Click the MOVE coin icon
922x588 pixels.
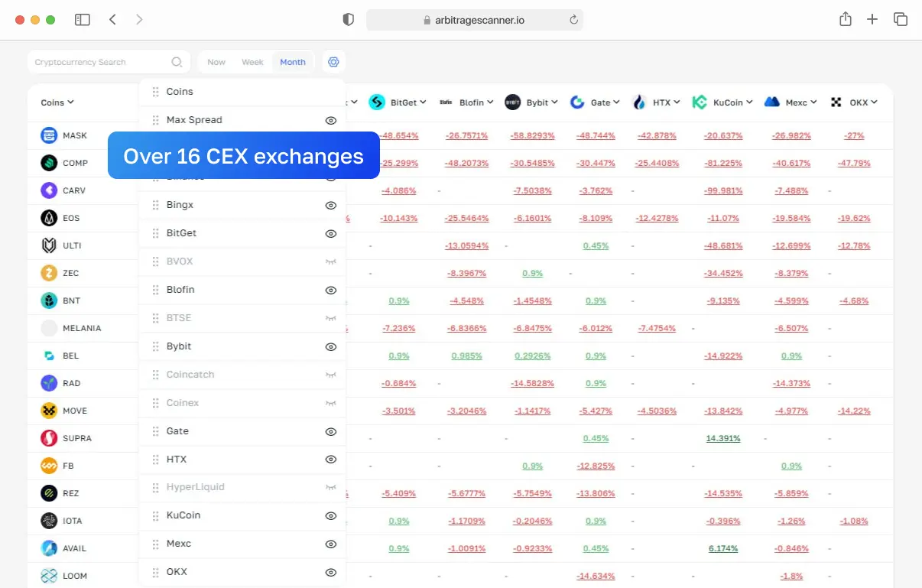(49, 411)
